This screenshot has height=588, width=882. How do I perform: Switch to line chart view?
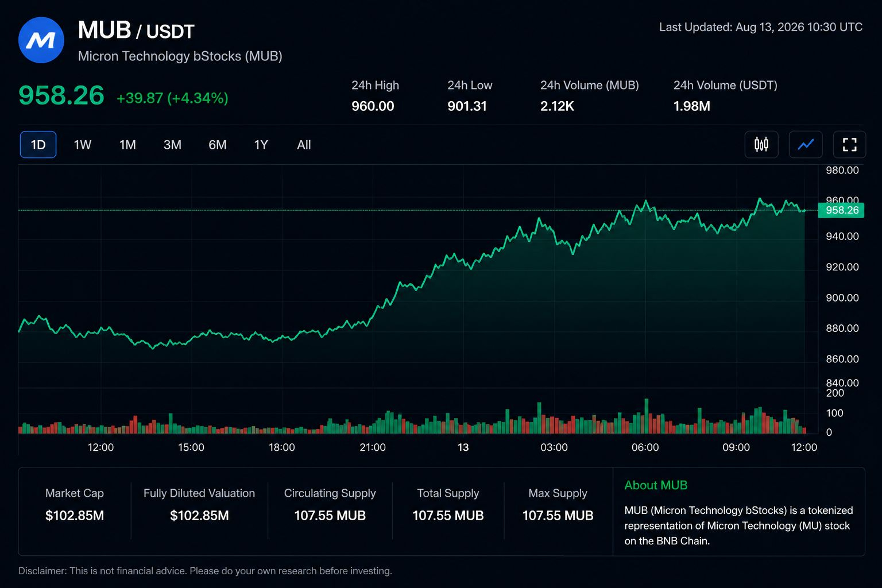[x=806, y=145]
